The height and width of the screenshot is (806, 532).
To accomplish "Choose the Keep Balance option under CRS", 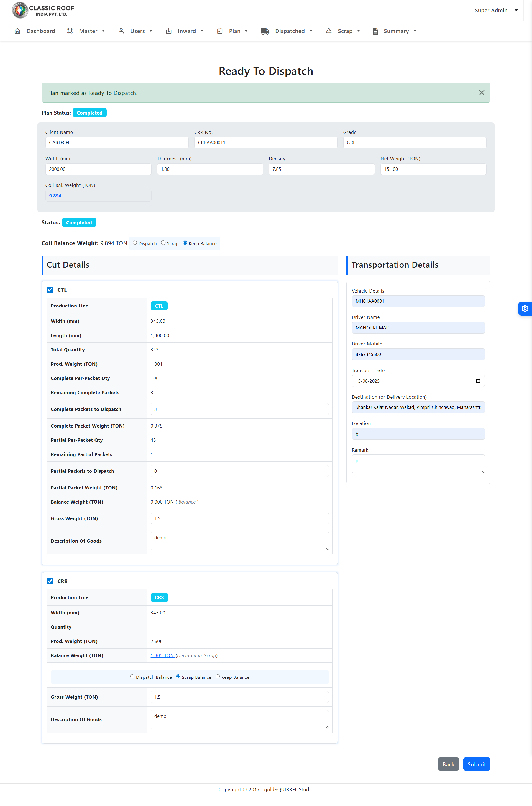I will pyautogui.click(x=218, y=676).
